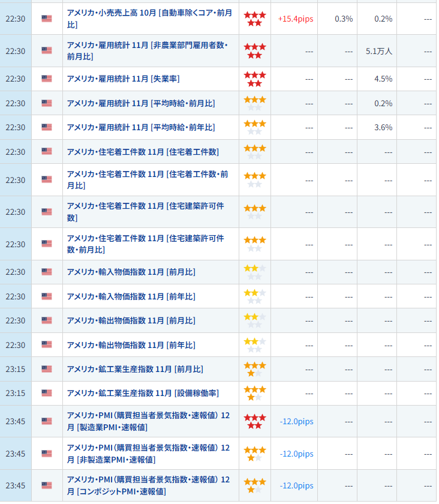
Task: Click the star rating for 平均時給・前年比
Action: pos(254,127)
